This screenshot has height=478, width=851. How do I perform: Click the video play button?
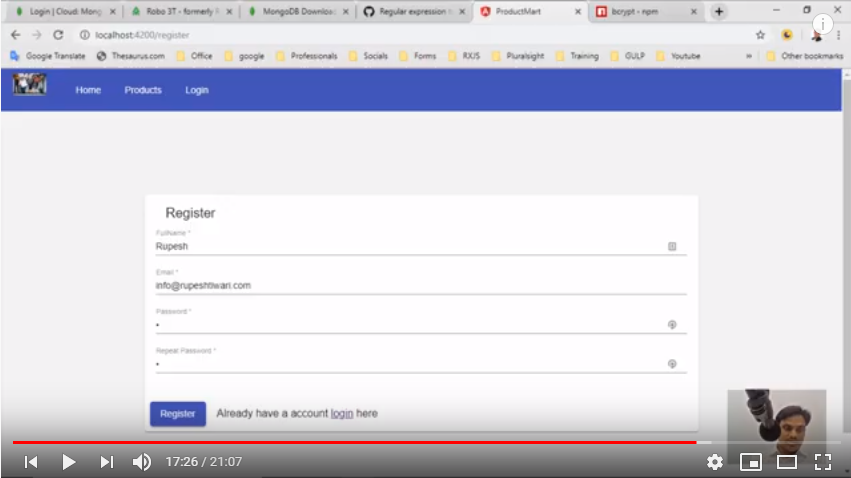coord(68,462)
